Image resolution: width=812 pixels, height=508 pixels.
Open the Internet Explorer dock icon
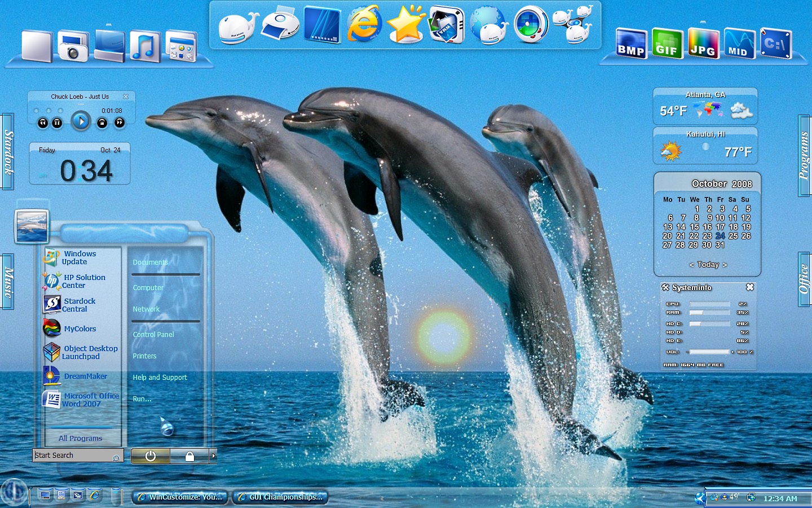pos(364,25)
